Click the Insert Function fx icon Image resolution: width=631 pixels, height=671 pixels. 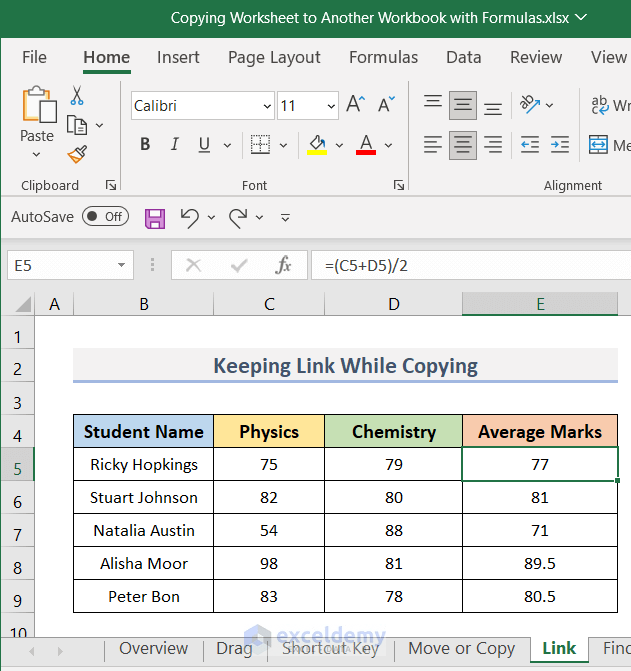tap(283, 265)
